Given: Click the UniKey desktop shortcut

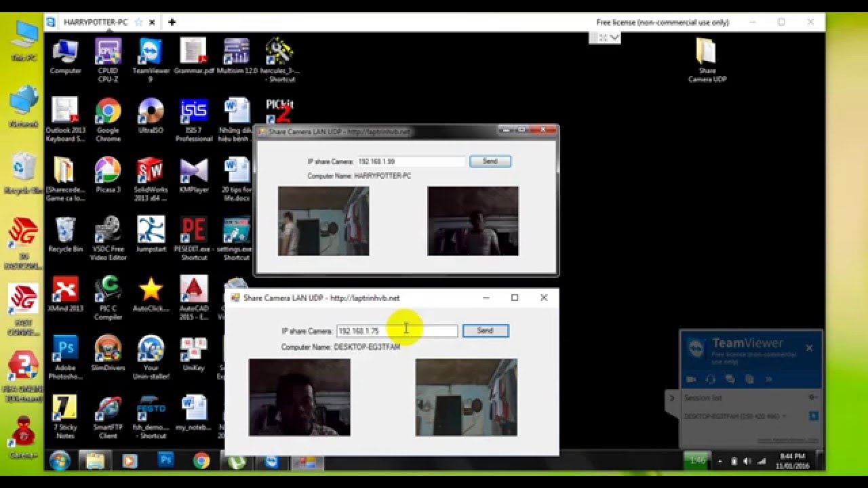Looking at the screenshot, I should (194, 353).
